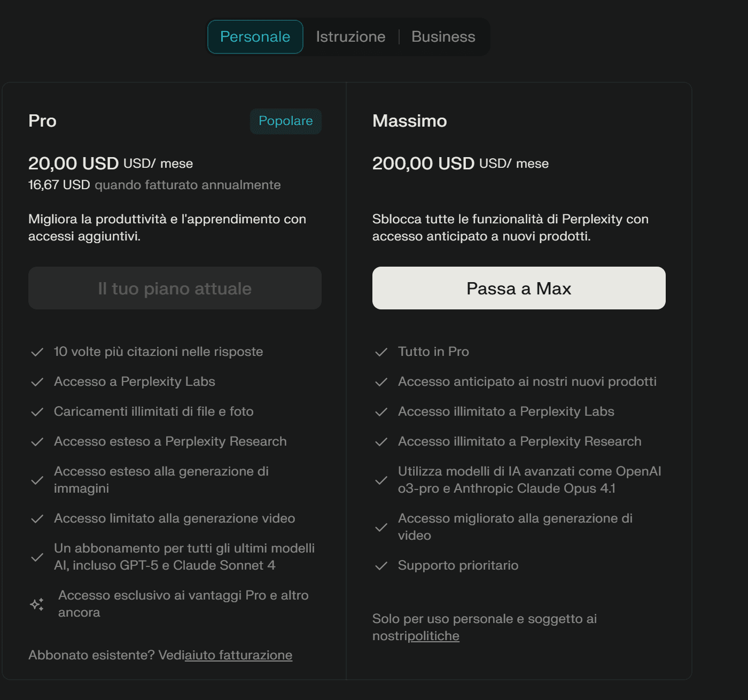Click the sparkle icon beside Pro vantaggi
748x700 pixels.
click(37, 604)
